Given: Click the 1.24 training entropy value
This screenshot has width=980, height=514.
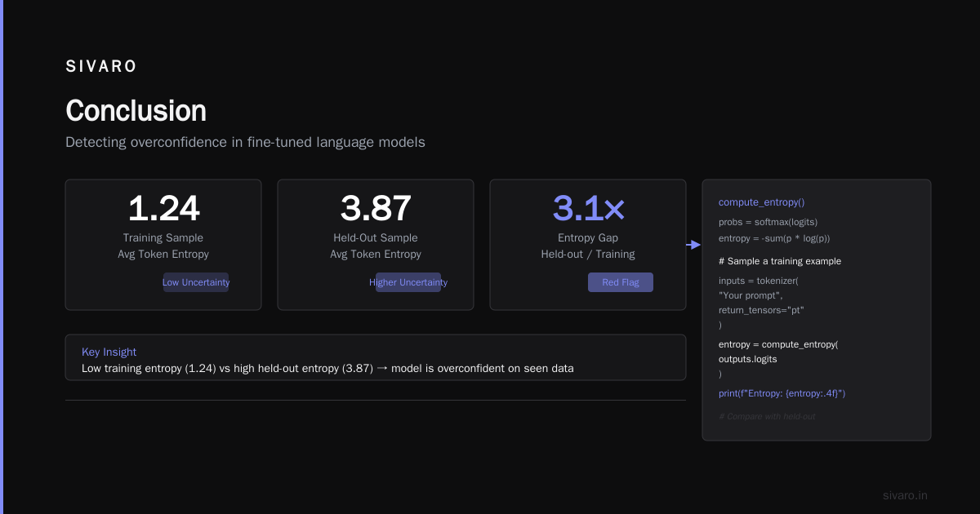Looking at the screenshot, I should (x=163, y=209).
